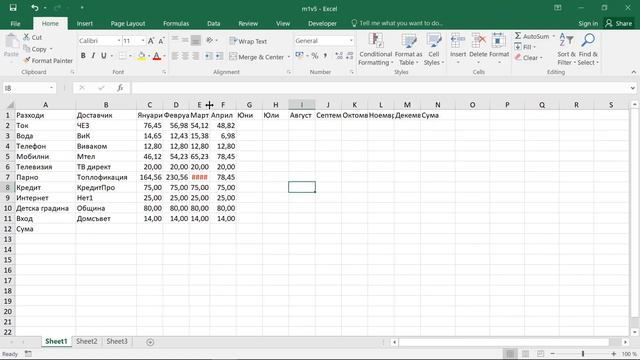
Task: Add a new sheet with the plus
Action: pos(150,342)
